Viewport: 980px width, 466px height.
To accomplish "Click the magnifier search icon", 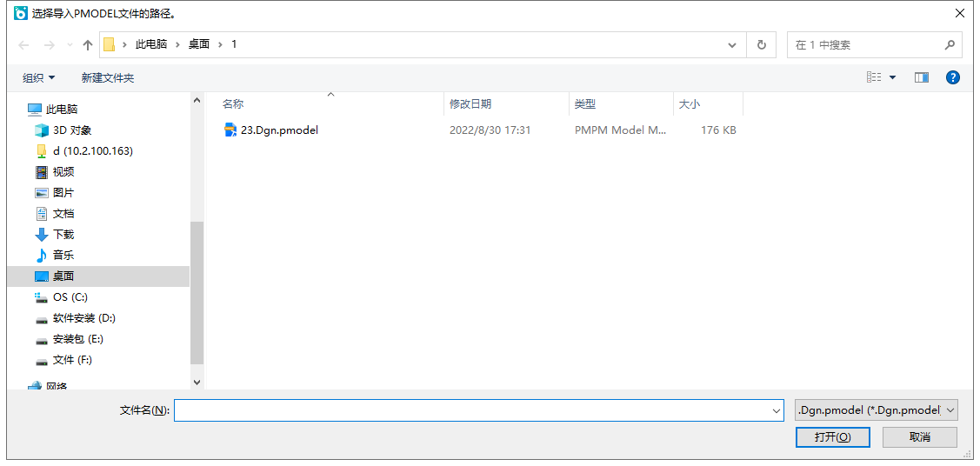I will click(949, 45).
